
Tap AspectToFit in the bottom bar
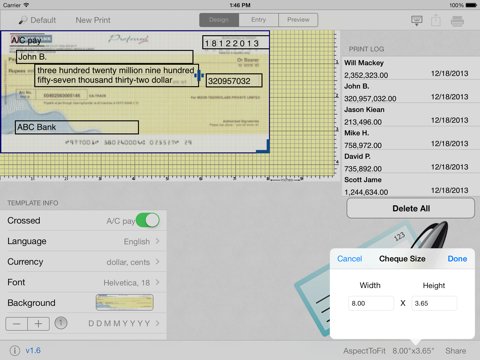pyautogui.click(x=364, y=351)
